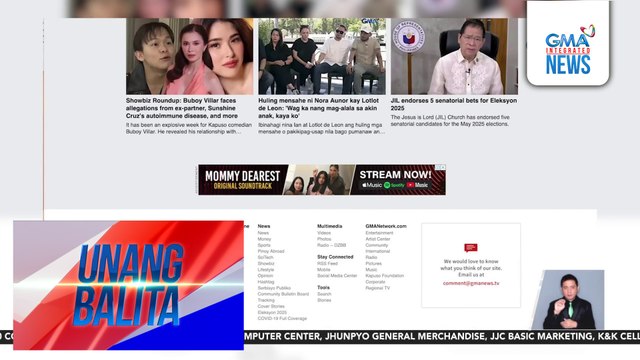Image resolution: width=640 pixels, height=360 pixels.
Task: Open Stories link under Tools
Action: coord(324,300)
